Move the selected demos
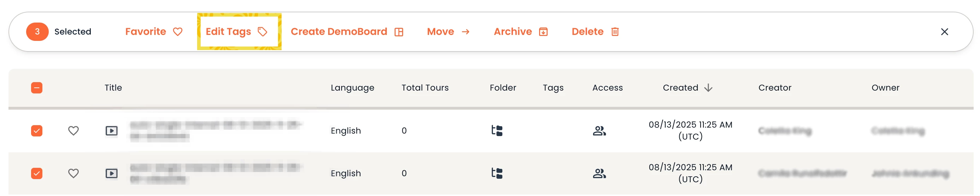The image size is (980, 196). (x=448, y=31)
